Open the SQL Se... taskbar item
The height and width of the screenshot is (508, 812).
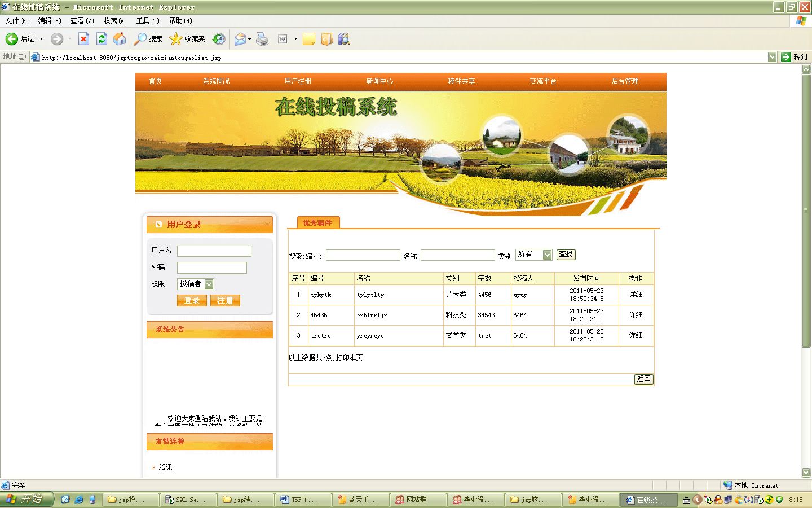point(187,500)
